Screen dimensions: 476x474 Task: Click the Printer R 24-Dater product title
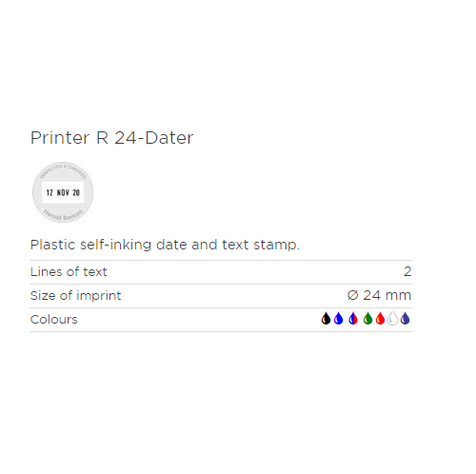pyautogui.click(x=111, y=138)
